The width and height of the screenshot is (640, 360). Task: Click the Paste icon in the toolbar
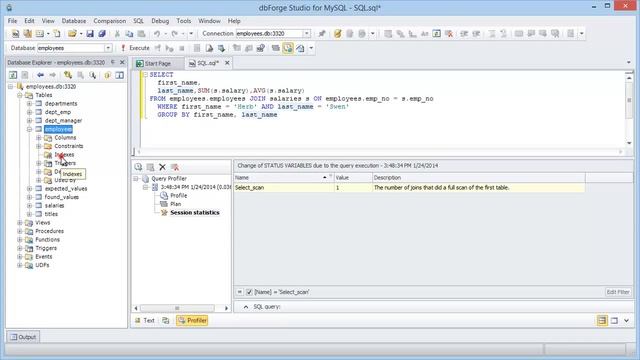pos(142,34)
